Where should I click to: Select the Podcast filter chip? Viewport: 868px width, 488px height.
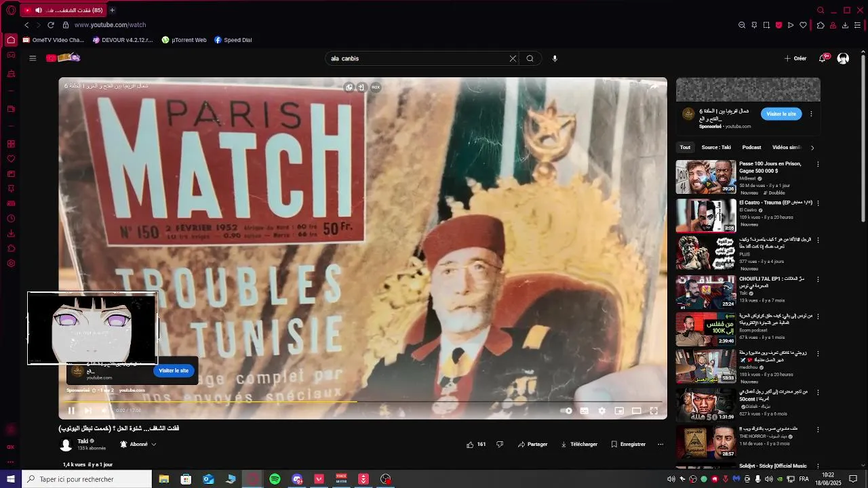751,147
